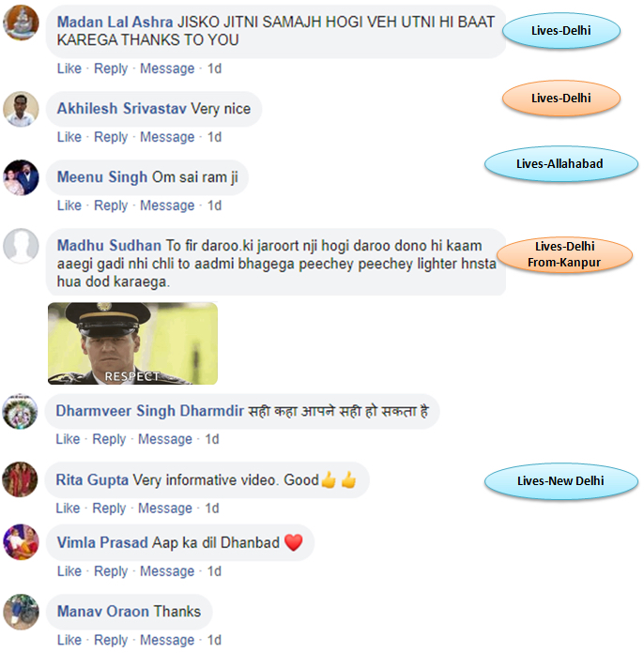This screenshot has width=644, height=653.
Task: Open Rita Gupta's profile name link
Action: click(x=92, y=479)
